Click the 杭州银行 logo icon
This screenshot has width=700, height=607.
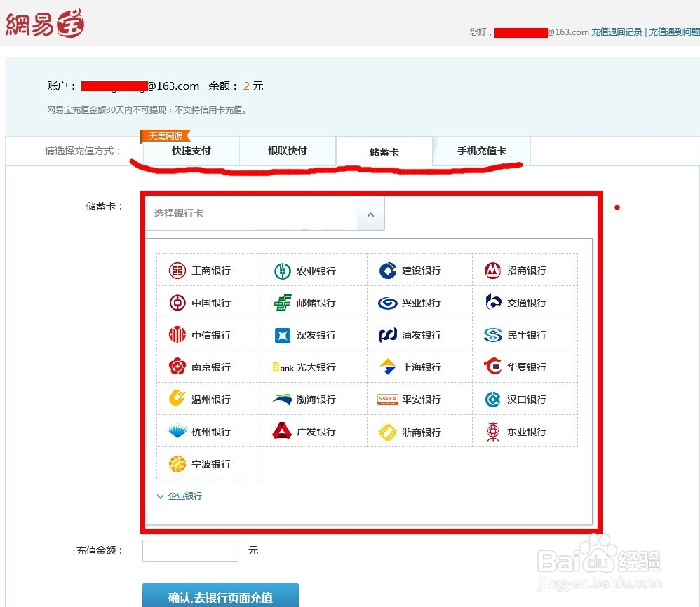click(x=177, y=431)
